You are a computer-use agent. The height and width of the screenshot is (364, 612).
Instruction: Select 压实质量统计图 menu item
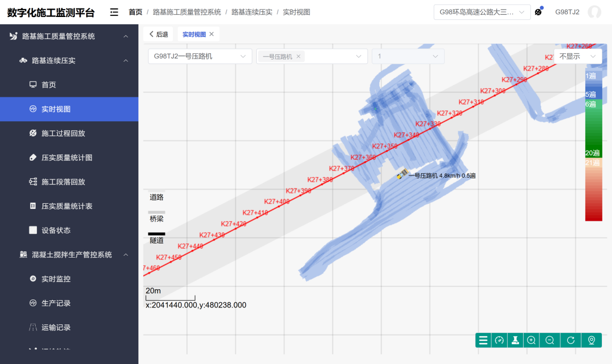point(66,158)
